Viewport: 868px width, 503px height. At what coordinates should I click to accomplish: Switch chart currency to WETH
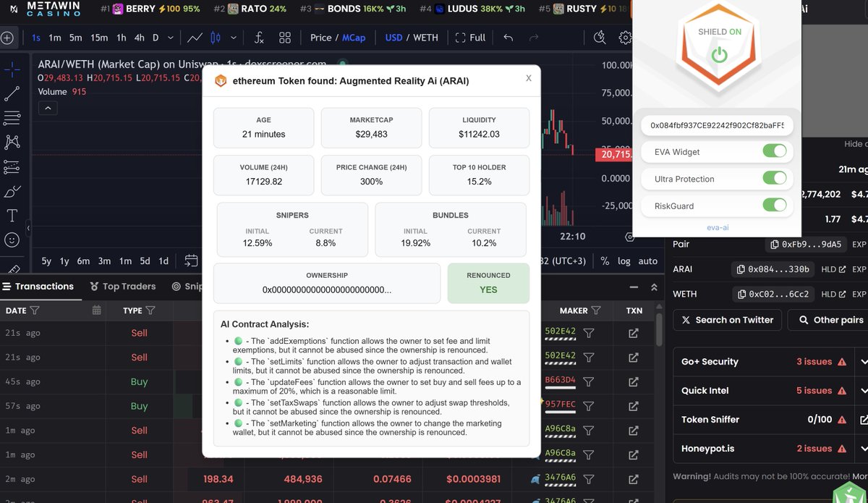426,38
